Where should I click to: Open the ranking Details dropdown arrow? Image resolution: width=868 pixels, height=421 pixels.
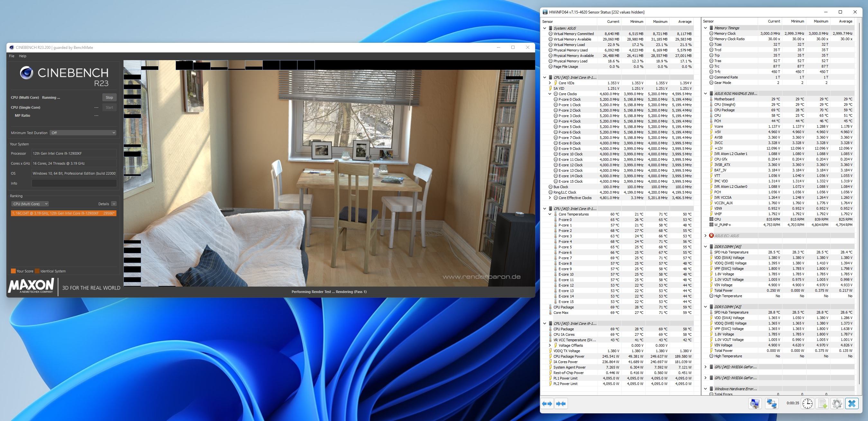click(114, 204)
